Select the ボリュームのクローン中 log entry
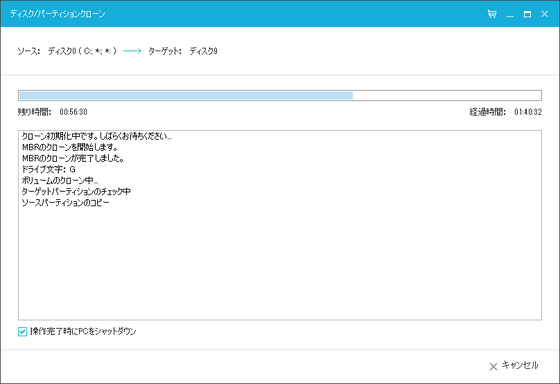This screenshot has height=384, width=560. point(60,180)
